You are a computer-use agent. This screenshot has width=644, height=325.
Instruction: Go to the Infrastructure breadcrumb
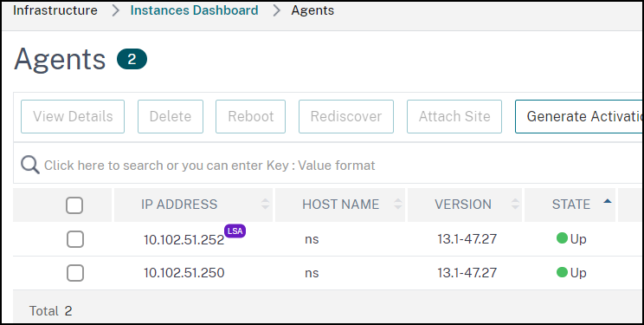(x=55, y=10)
